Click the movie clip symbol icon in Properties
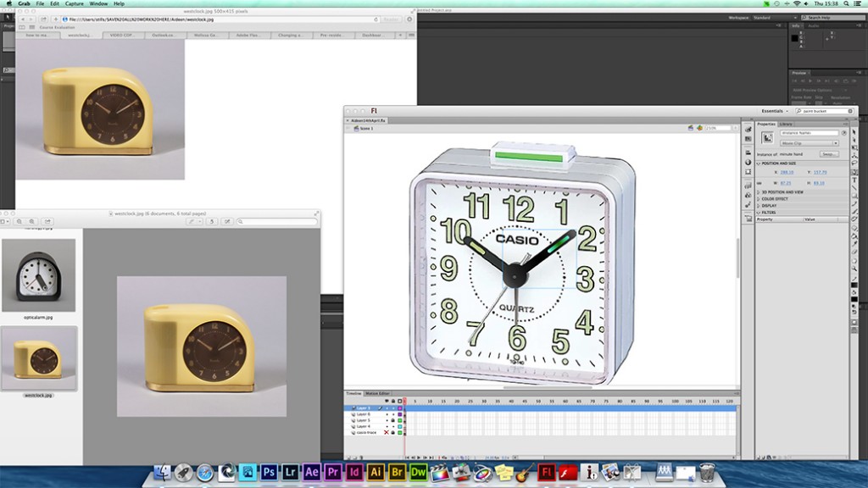 [x=767, y=138]
